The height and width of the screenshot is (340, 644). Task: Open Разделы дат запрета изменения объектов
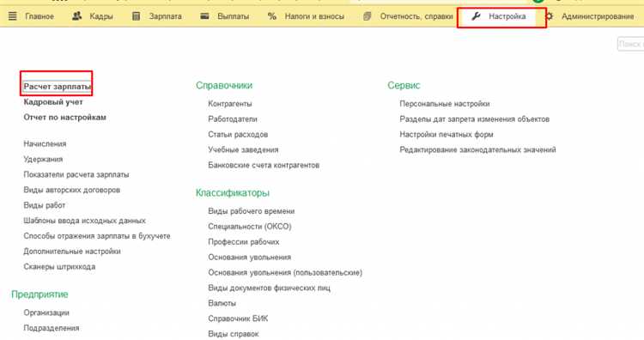[x=474, y=118]
